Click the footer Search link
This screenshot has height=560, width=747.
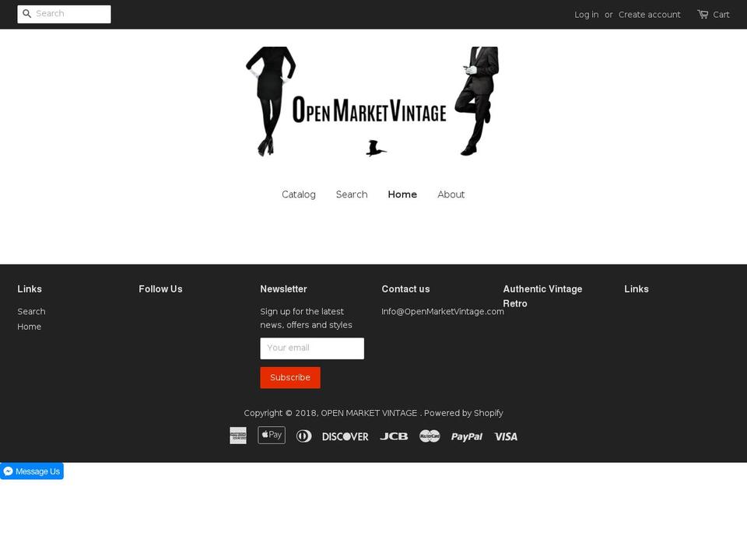click(31, 311)
